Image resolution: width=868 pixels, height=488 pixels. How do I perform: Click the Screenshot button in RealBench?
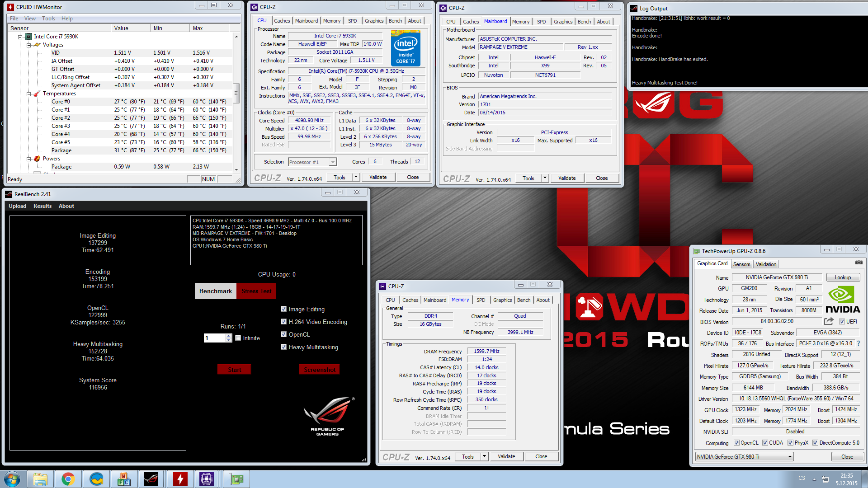(x=319, y=370)
